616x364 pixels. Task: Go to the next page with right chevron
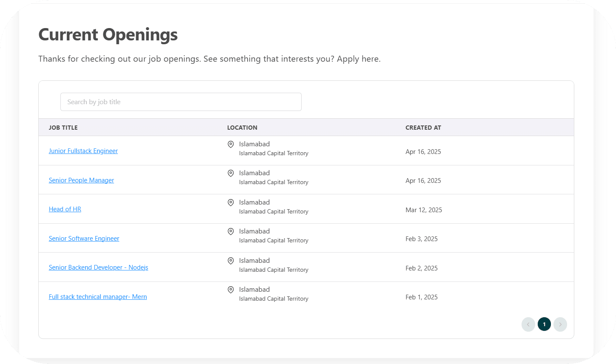pyautogui.click(x=560, y=324)
